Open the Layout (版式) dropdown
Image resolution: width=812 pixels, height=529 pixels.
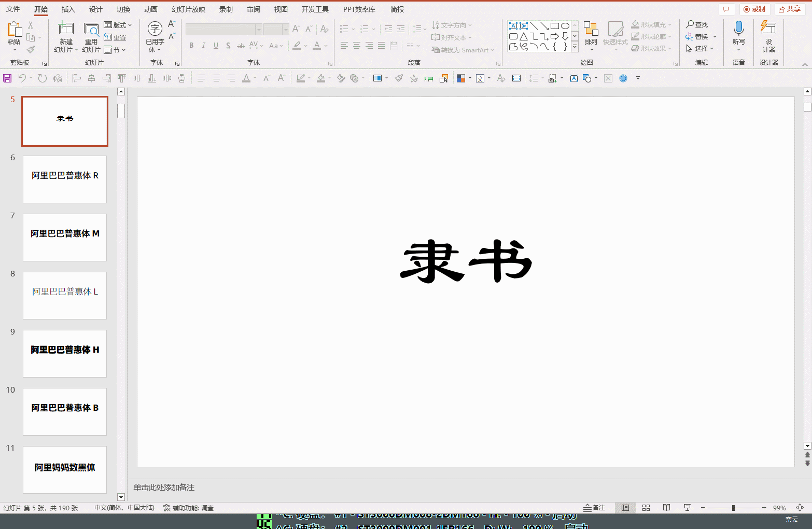coord(118,25)
